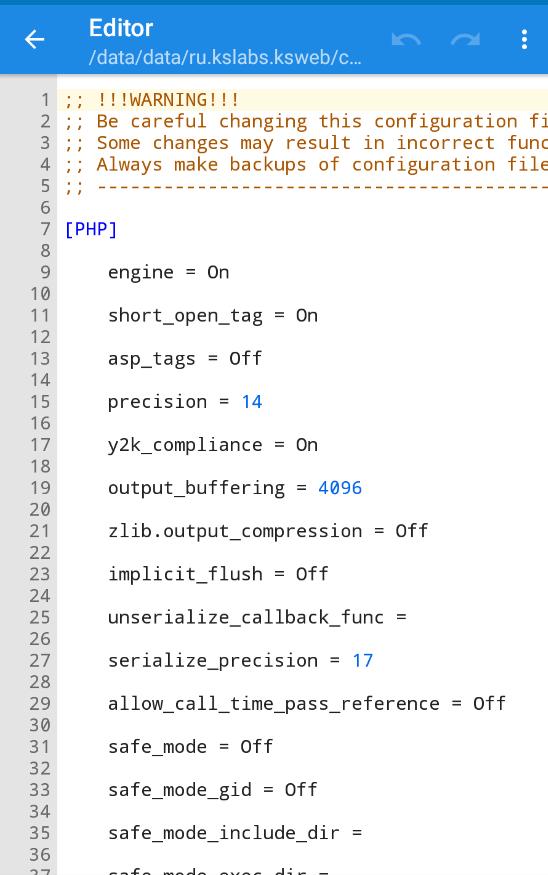The height and width of the screenshot is (875, 548).
Task: Click line number 25 in gutter
Action: [x=40, y=618]
